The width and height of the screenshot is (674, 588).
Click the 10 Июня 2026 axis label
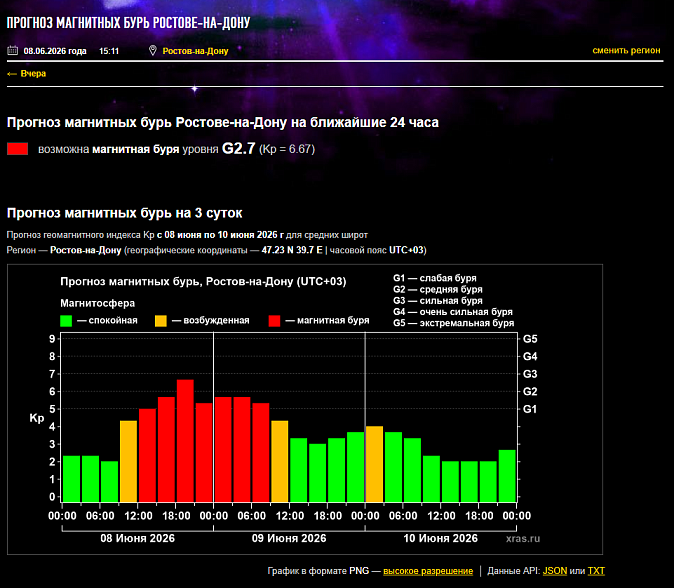(440, 538)
